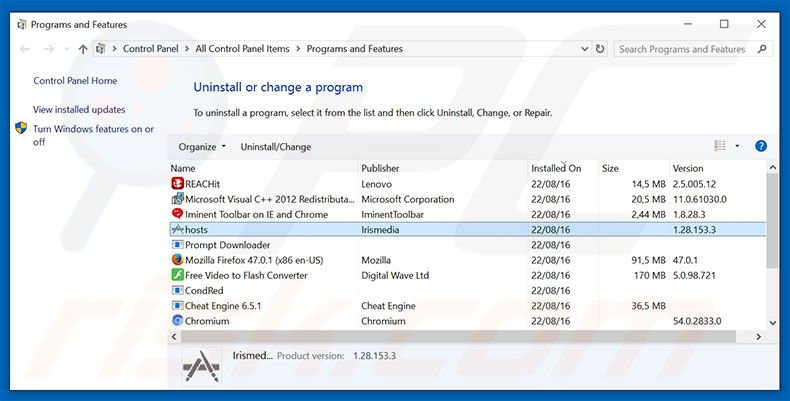The image size is (790, 401).
Task: Click the vertical scrollbar thumb
Action: point(772,221)
